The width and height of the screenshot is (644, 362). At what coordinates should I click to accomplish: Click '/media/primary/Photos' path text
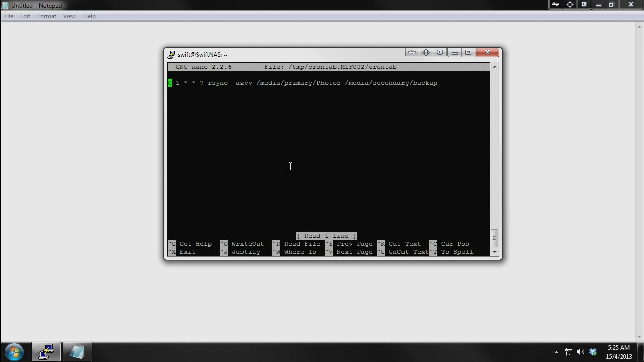click(298, 83)
